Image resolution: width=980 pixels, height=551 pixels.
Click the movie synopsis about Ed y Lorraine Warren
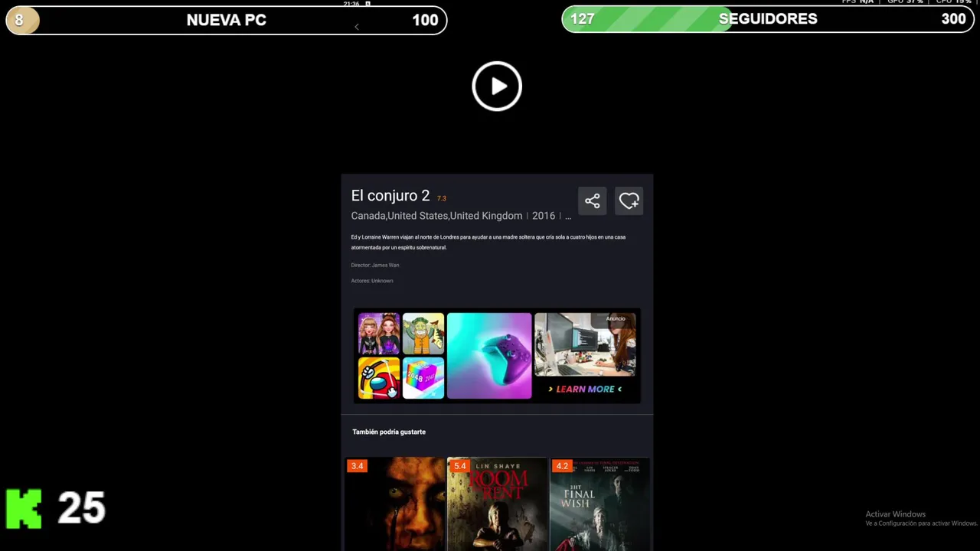(488, 242)
